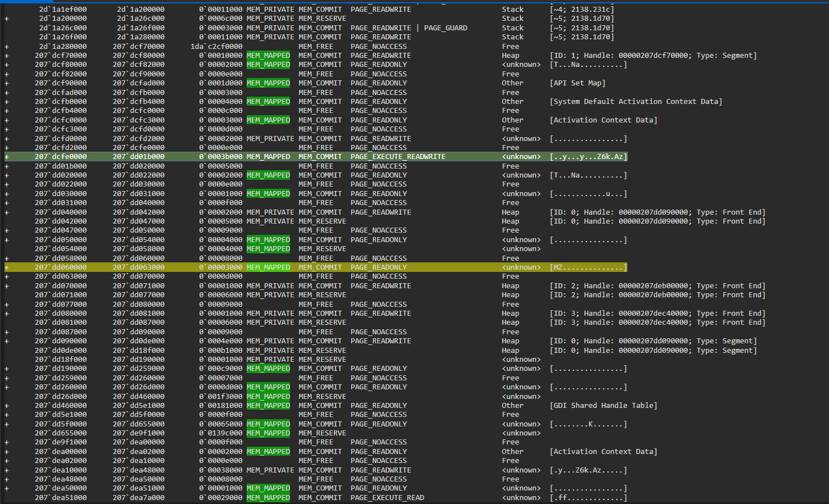Click the region size 0`0001d000
Screen dimensions: 829x504
coord(221,83)
